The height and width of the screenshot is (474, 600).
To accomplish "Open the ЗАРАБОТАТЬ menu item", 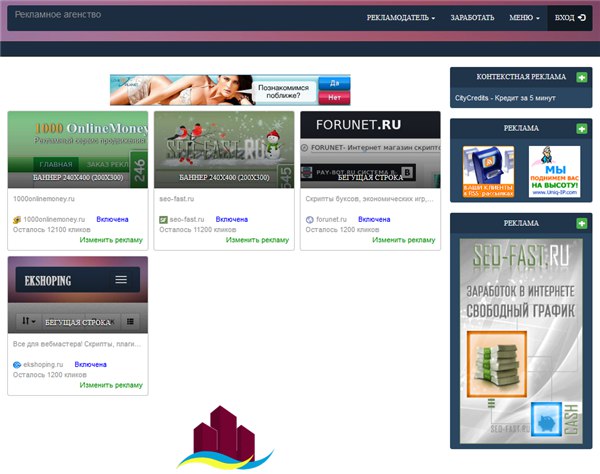I will tap(472, 18).
